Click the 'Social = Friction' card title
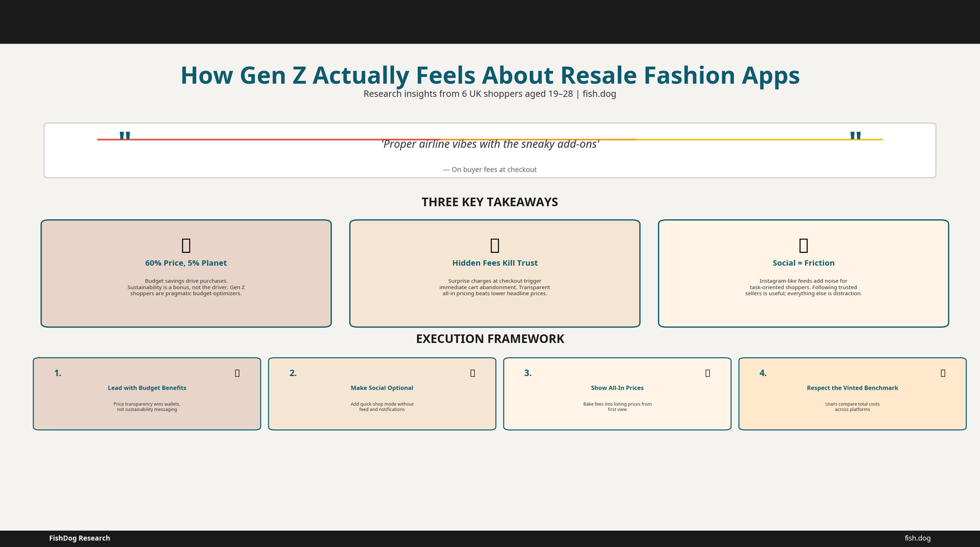This screenshot has width=980, height=547. click(804, 263)
